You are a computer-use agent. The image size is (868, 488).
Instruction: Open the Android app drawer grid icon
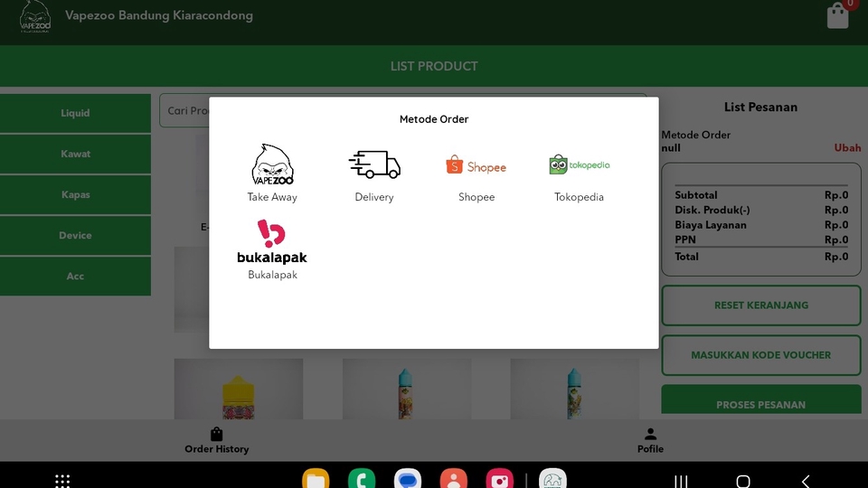point(62,480)
